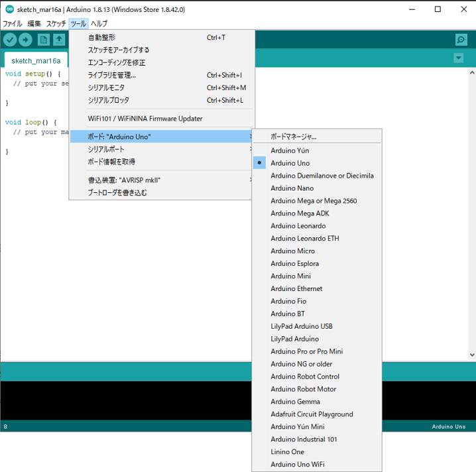Choose 自動整形 from the tools menu
Viewport: 476px width, 472px height.
tap(162, 37)
